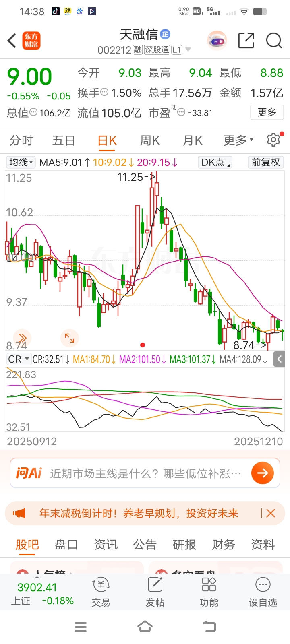Tap the orange arrow Ai submit button
The width and height of the screenshot is (290, 644).
coord(263,473)
